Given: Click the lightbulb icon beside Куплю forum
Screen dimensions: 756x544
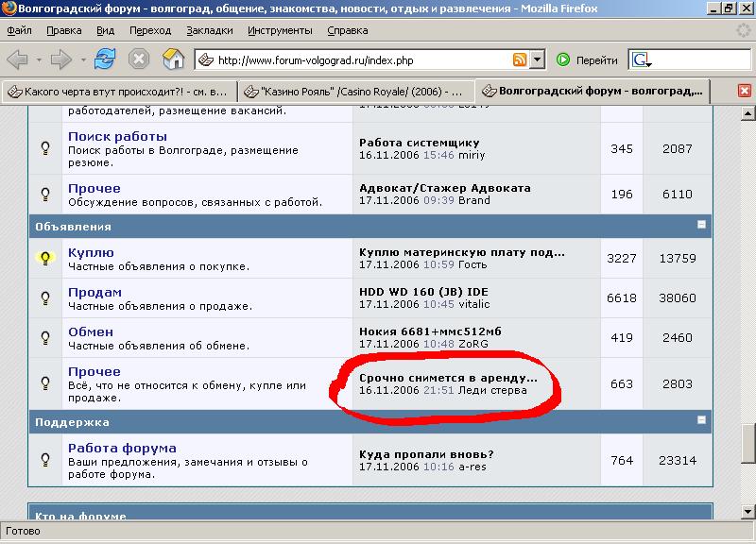Looking at the screenshot, I should [x=44, y=258].
